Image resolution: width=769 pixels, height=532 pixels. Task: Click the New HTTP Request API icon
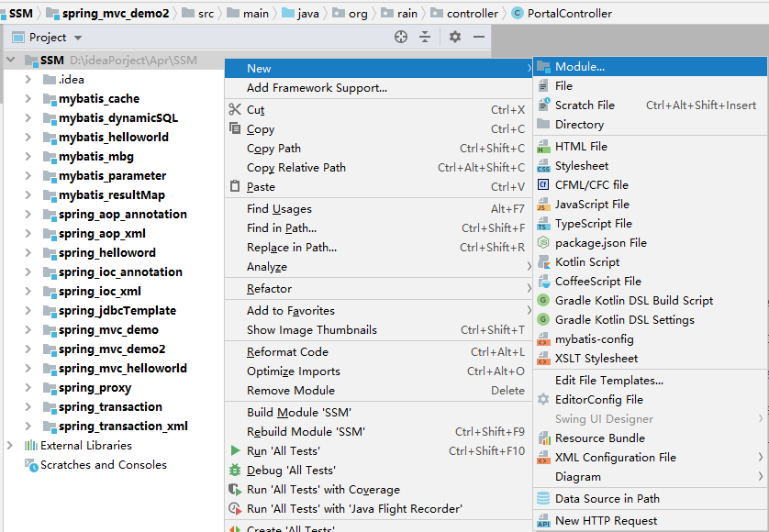(543, 520)
